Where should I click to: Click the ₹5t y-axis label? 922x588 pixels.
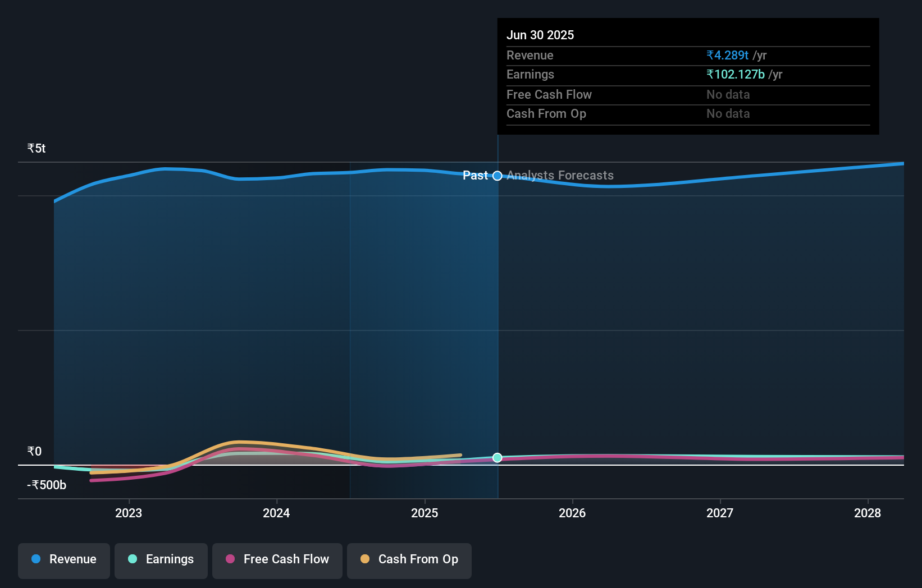[x=36, y=148]
